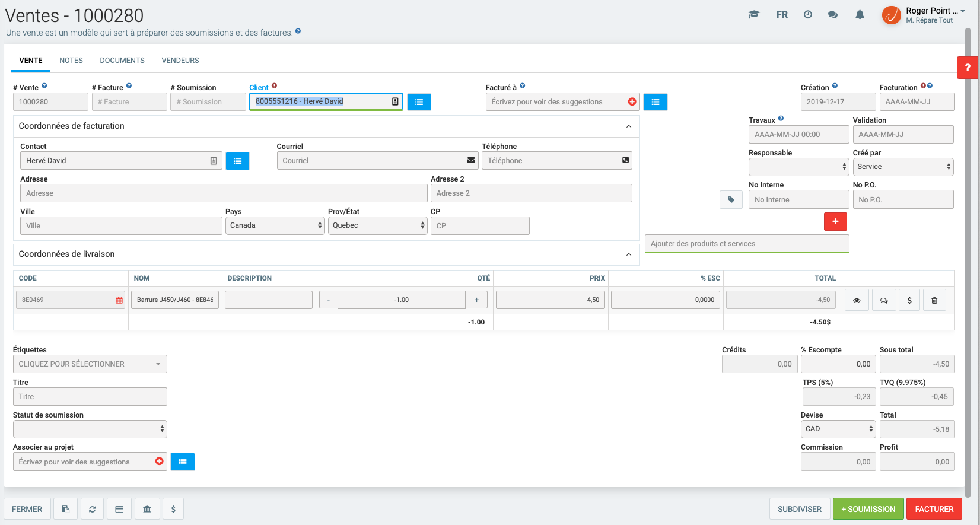Screen dimensions: 980x525
Task: Open the Pays dropdown showing Canada
Action: click(x=275, y=225)
